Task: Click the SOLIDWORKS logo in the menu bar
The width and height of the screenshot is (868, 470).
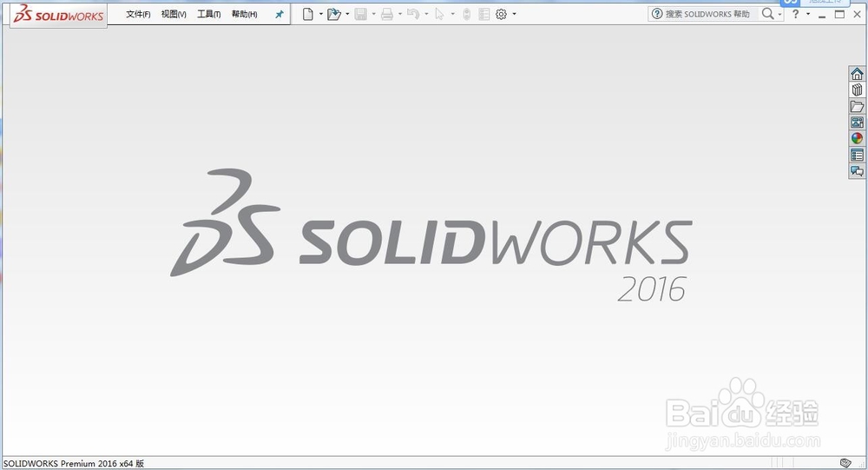Action: [x=58, y=15]
